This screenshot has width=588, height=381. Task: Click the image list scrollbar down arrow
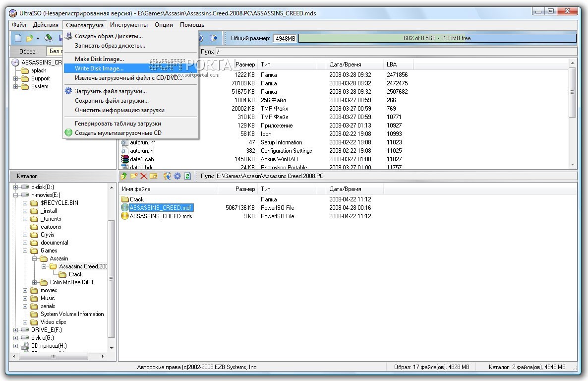click(x=573, y=164)
